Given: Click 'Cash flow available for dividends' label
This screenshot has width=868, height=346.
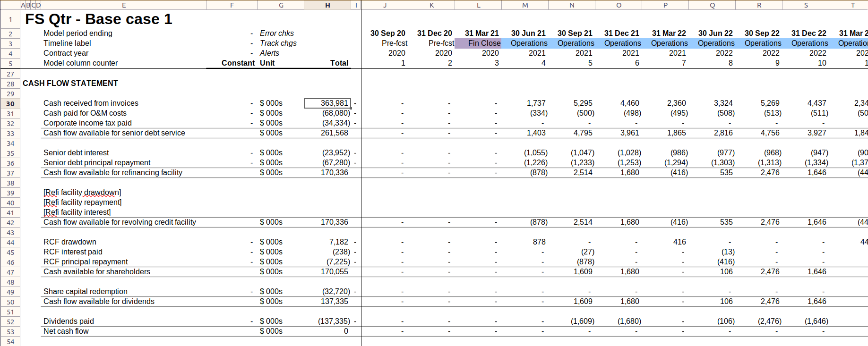Looking at the screenshot, I should (99, 302).
